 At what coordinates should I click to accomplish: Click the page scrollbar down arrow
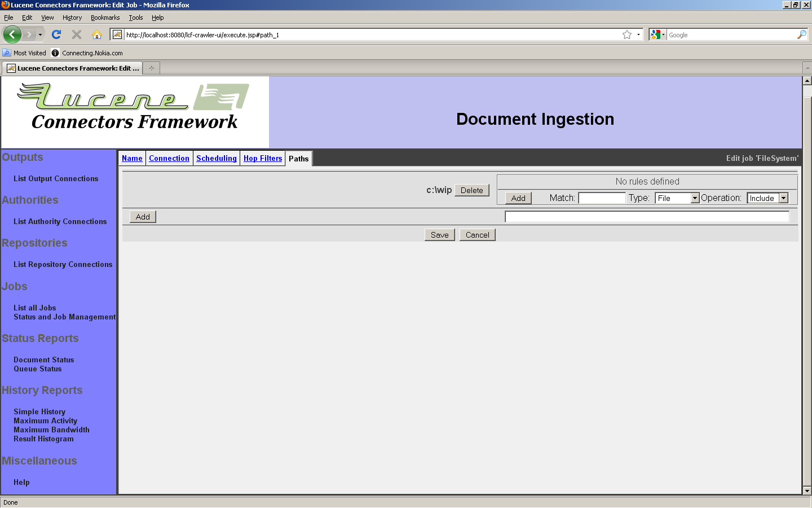(x=807, y=491)
